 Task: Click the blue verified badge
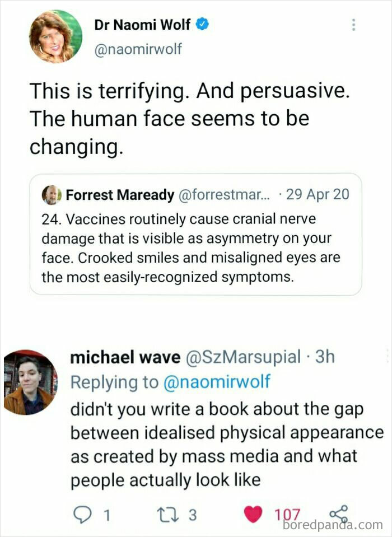point(203,25)
